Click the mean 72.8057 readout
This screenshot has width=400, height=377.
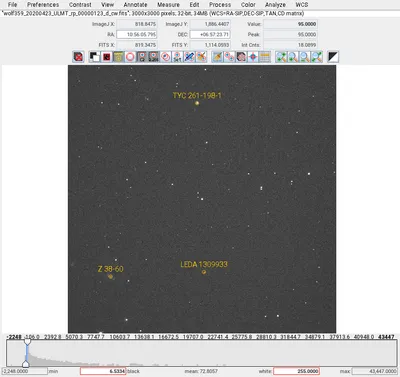tap(201, 371)
